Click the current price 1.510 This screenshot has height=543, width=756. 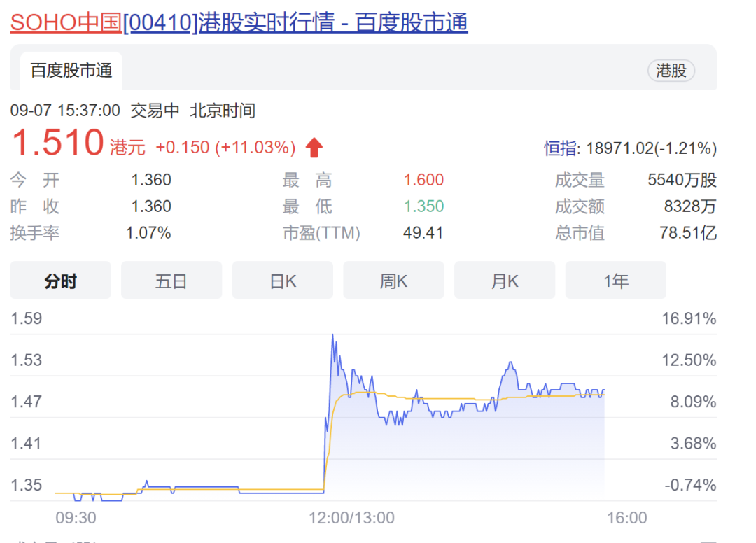click(x=57, y=143)
